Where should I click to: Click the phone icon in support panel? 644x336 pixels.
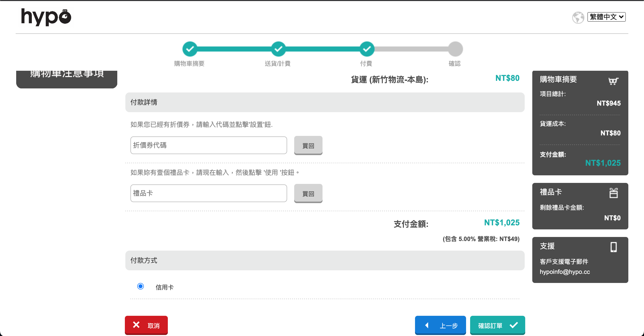[613, 247]
